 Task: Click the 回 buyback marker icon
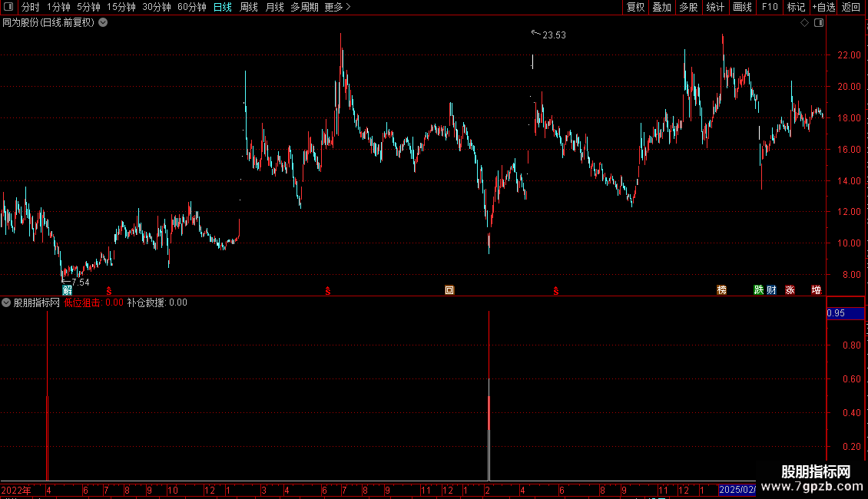click(449, 290)
